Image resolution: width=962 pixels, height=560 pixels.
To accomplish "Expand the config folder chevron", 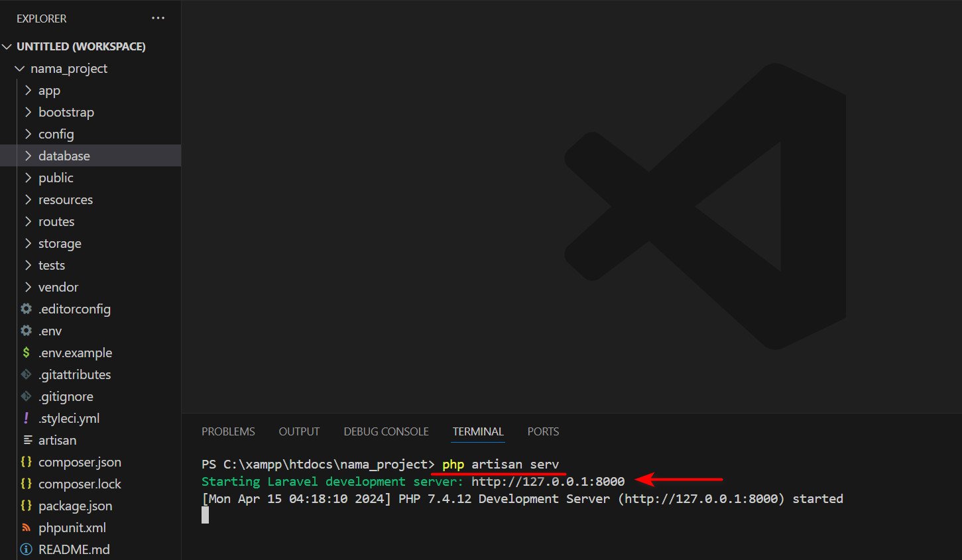I will tap(28, 134).
